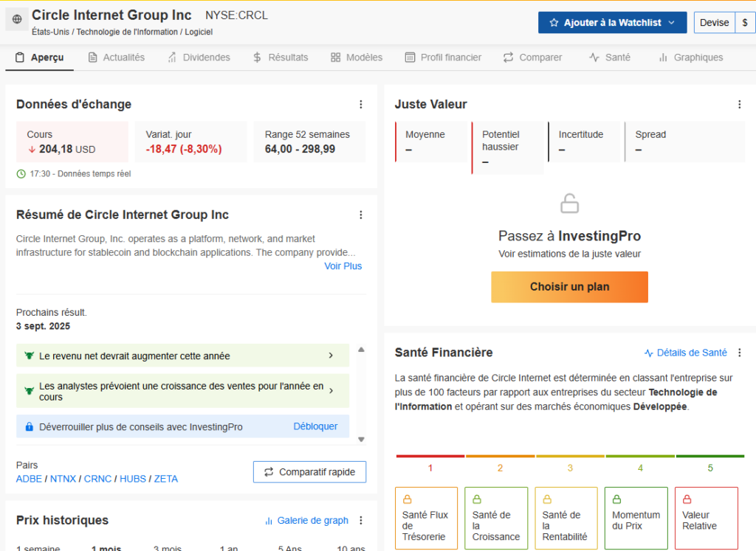Switch currency using the $ button

tap(745, 23)
